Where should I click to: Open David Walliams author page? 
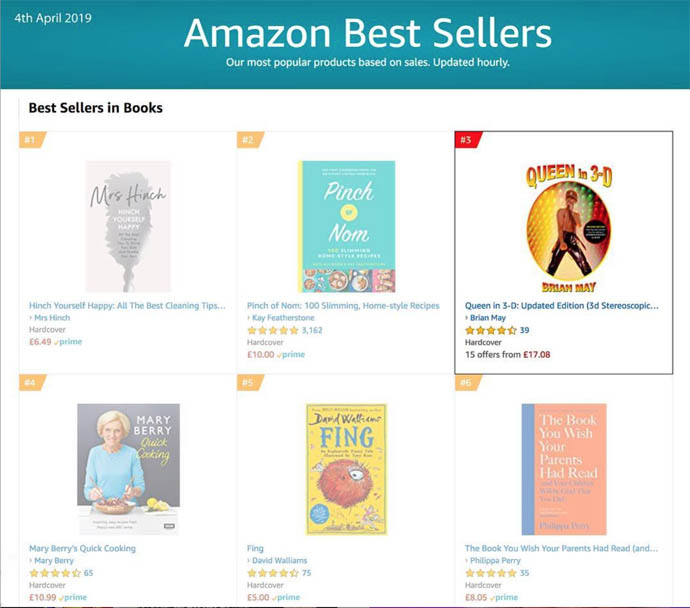280,561
